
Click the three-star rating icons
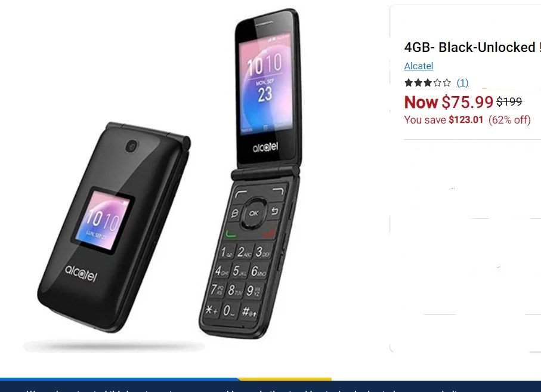[x=428, y=82]
